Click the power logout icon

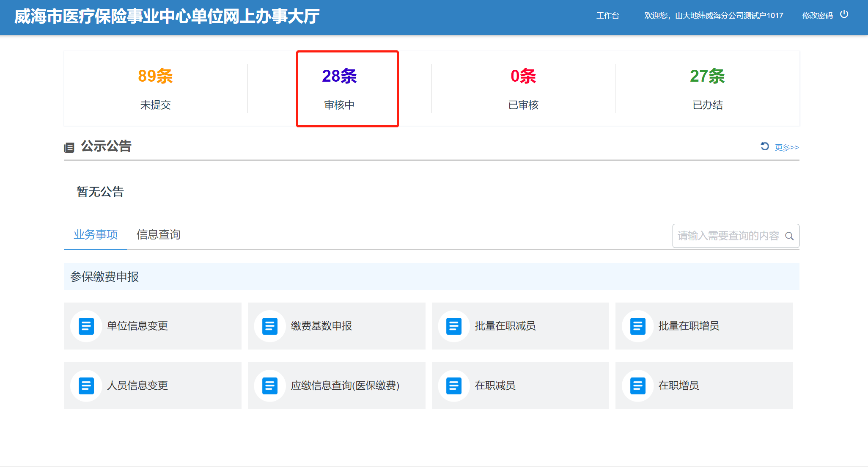pyautogui.click(x=844, y=14)
